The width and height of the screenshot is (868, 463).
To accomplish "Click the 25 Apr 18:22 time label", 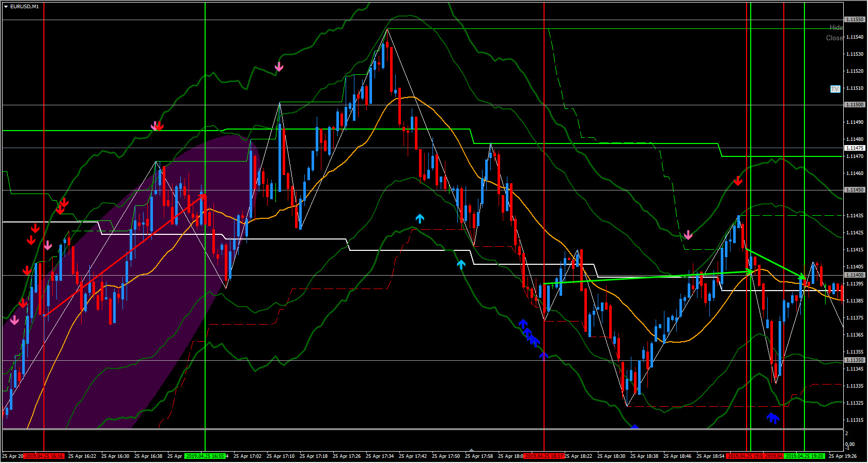I will tap(578, 456).
